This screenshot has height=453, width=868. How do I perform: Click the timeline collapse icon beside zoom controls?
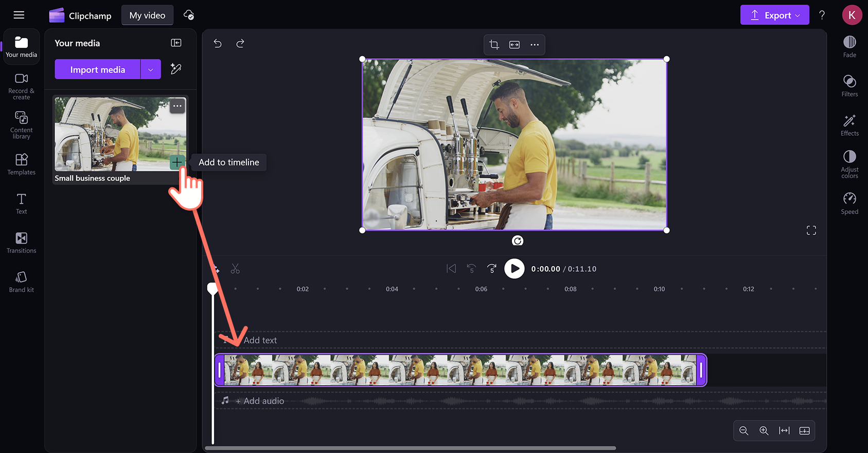(x=805, y=431)
